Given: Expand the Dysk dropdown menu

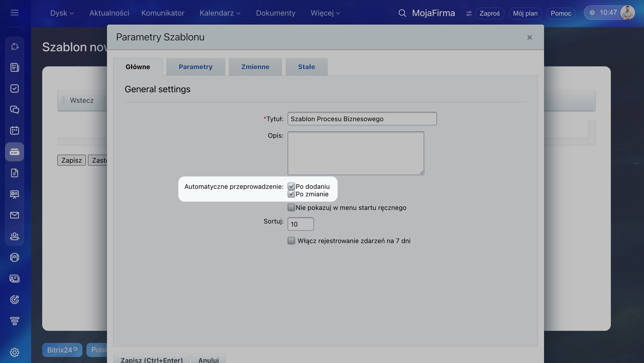Looking at the screenshot, I should click(x=62, y=13).
